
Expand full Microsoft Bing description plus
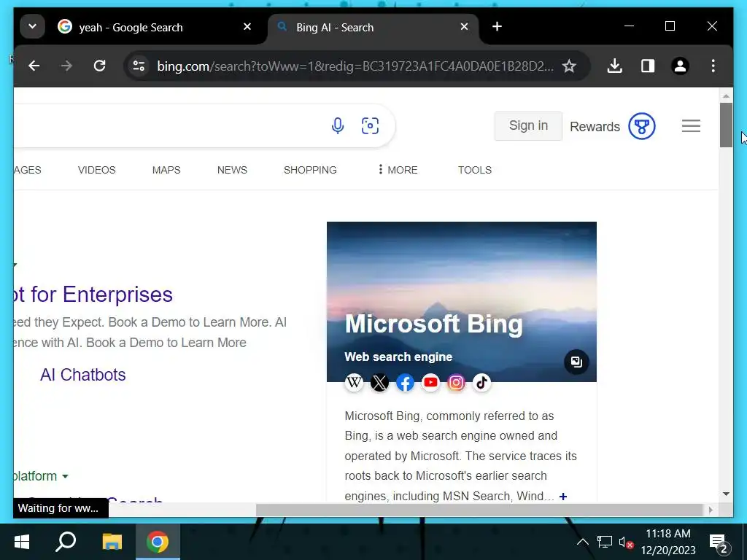point(563,496)
